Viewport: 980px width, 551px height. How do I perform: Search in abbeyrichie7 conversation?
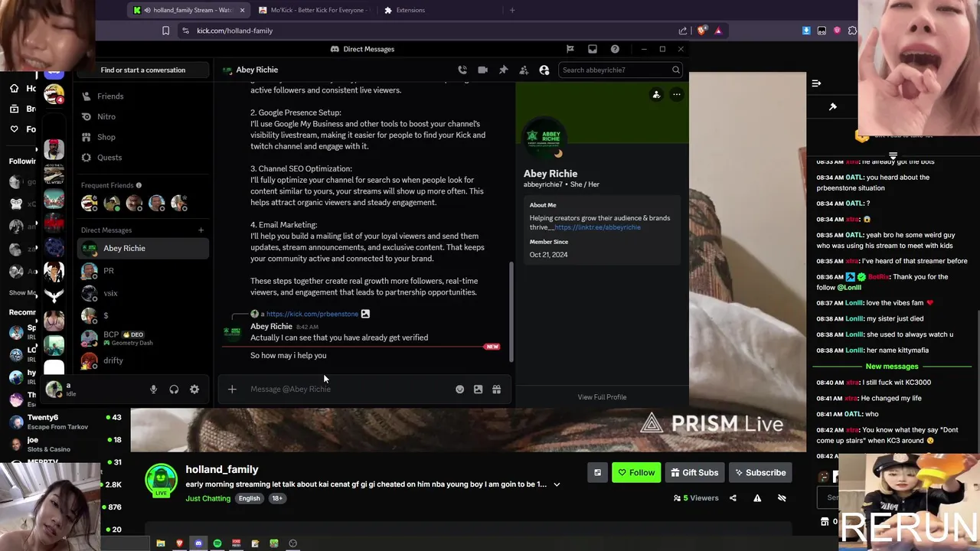(x=620, y=70)
